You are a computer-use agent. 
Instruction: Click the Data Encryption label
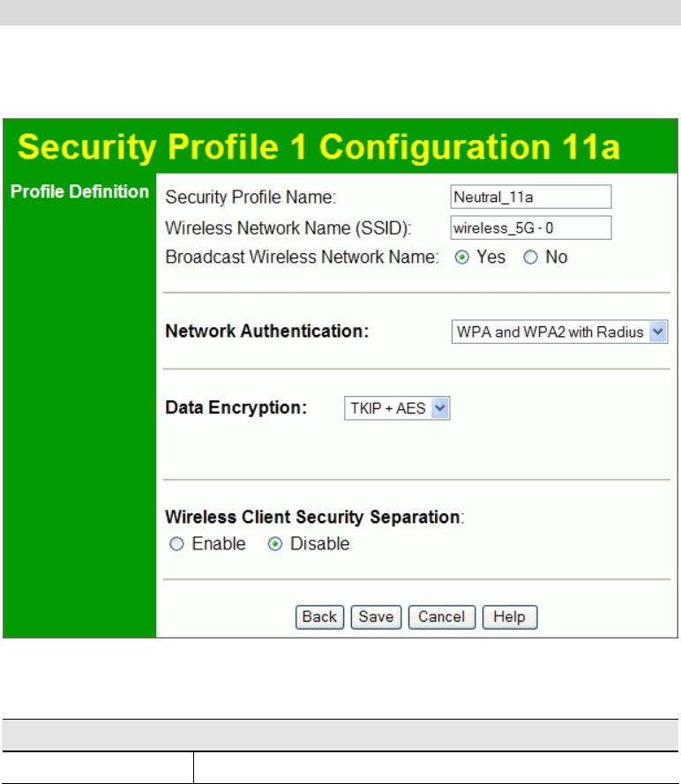pos(236,408)
